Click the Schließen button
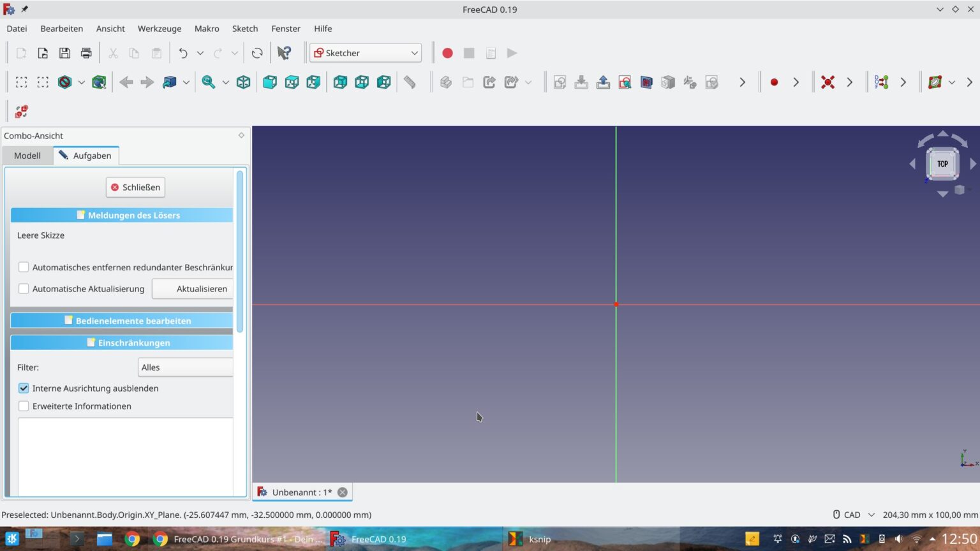 click(136, 187)
